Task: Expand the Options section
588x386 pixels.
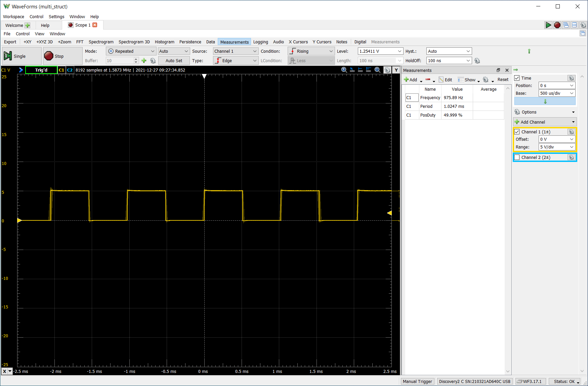Action: [545, 112]
